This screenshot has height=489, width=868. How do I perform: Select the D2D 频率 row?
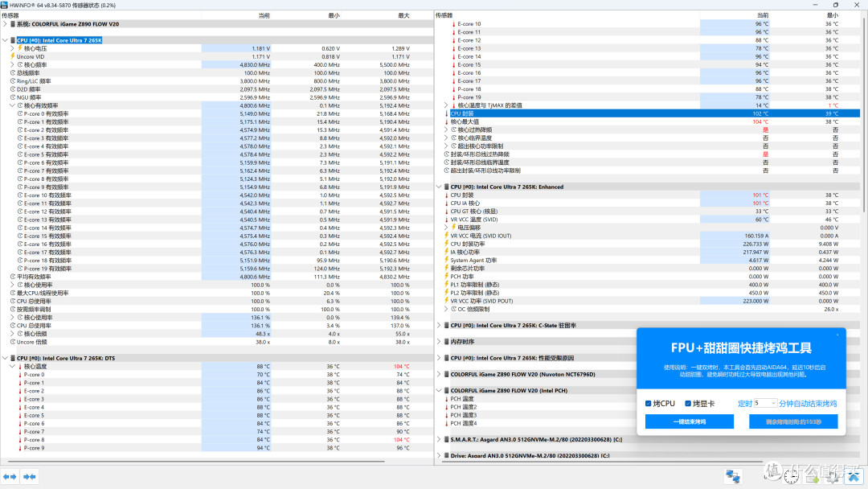click(x=216, y=89)
